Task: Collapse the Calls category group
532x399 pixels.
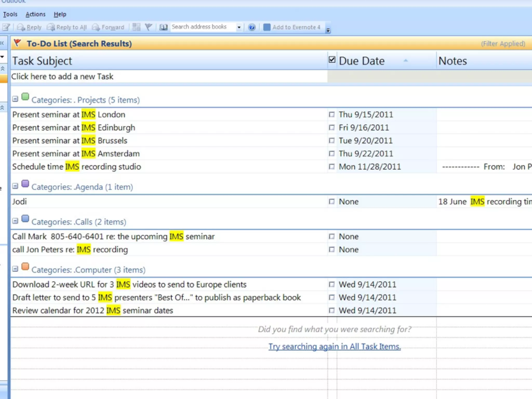Action: click(15, 221)
